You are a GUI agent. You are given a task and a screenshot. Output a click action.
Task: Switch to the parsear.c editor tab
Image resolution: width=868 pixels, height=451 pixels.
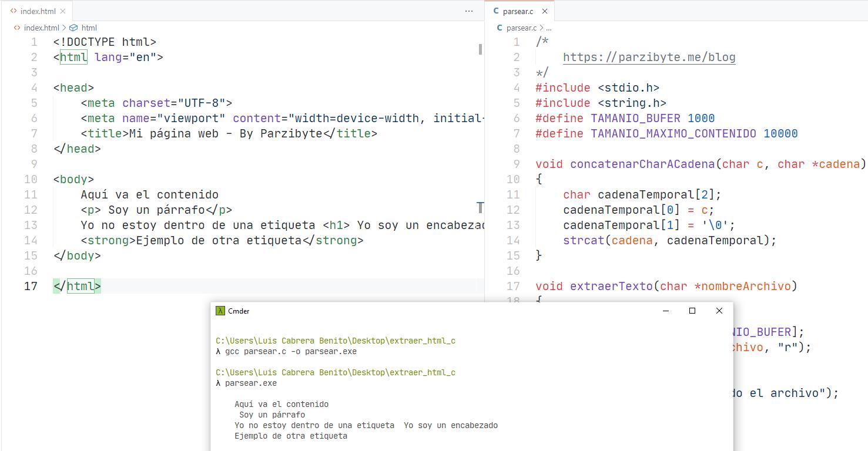point(518,11)
